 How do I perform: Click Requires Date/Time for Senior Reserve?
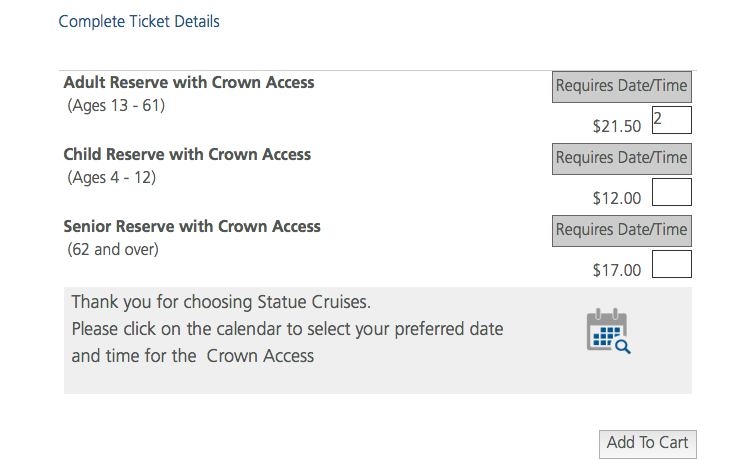pyautogui.click(x=622, y=231)
